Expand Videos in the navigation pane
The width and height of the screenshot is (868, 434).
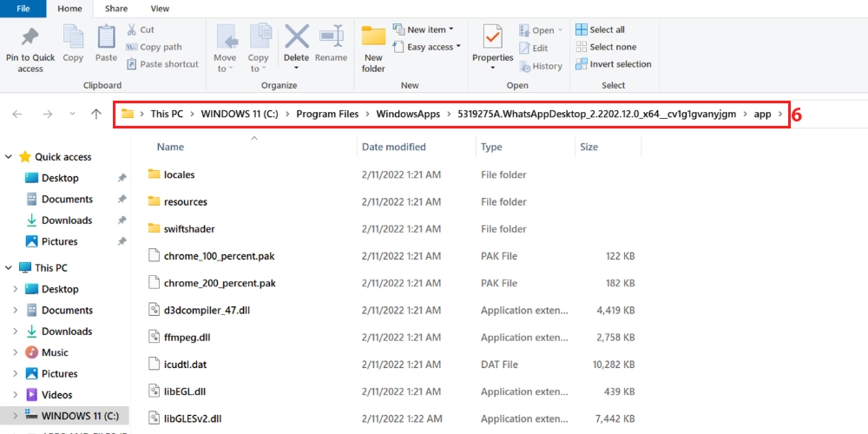[x=15, y=395]
